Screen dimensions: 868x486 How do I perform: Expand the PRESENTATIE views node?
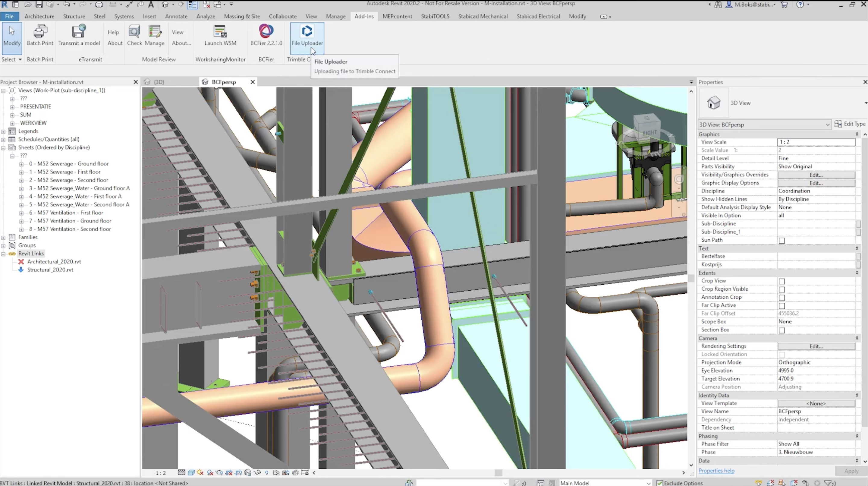(x=12, y=107)
